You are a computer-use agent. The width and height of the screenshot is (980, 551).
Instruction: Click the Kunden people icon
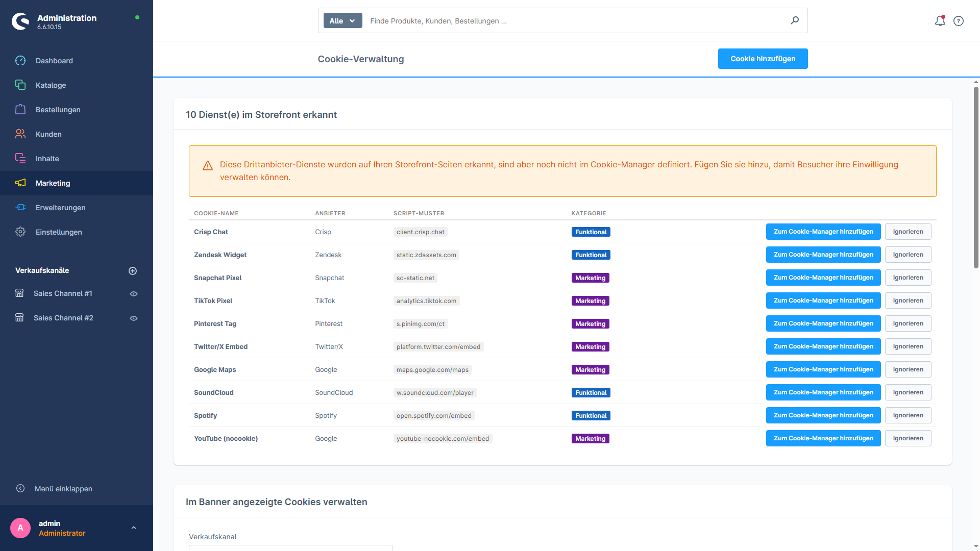[20, 134]
